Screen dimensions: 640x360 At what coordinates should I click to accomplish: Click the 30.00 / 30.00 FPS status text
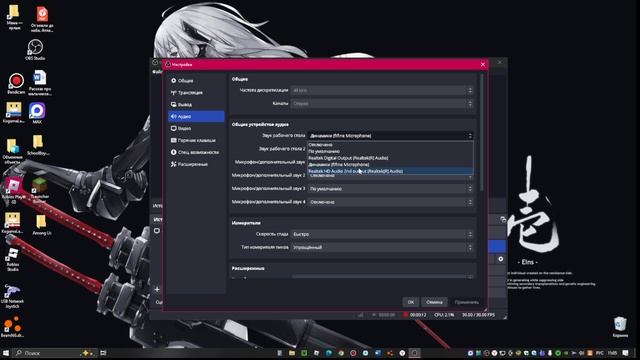(x=478, y=315)
